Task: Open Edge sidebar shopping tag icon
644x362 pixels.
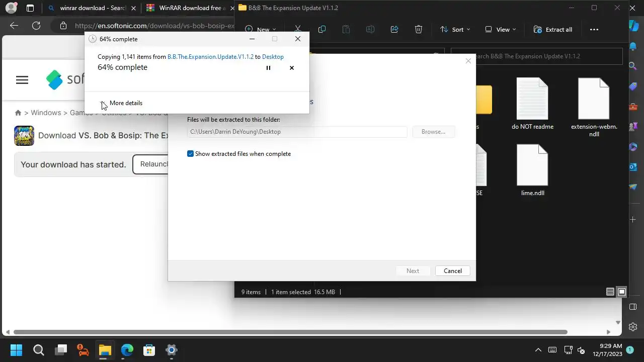Action: tap(633, 86)
